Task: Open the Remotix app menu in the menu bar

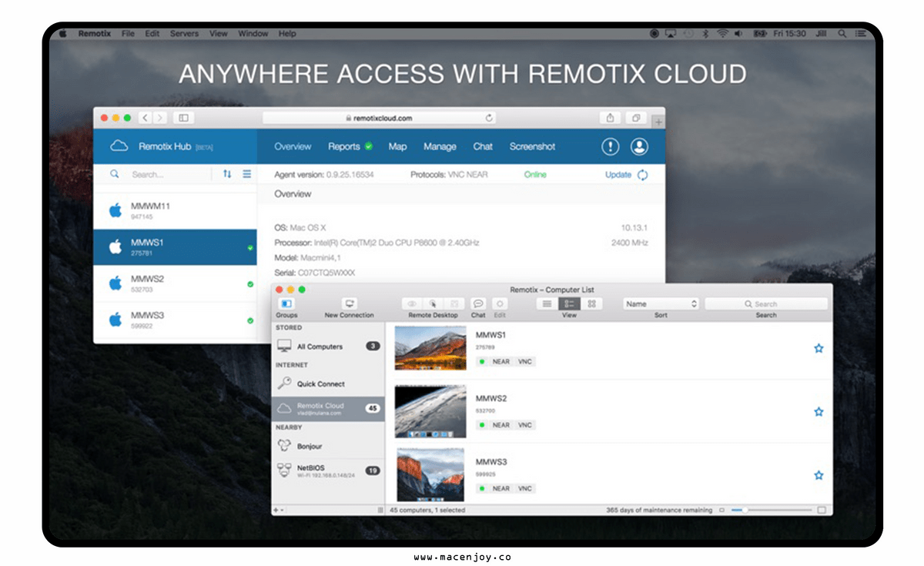Action: pyautogui.click(x=96, y=34)
